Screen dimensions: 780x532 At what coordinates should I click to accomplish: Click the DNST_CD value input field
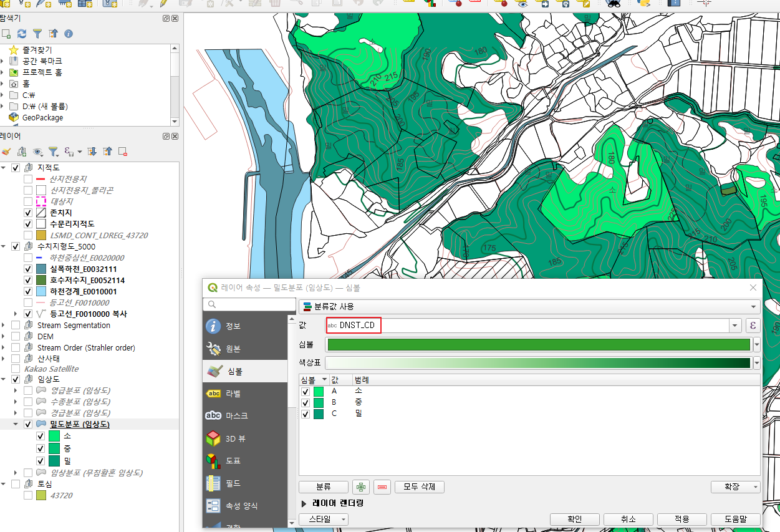tap(527, 326)
